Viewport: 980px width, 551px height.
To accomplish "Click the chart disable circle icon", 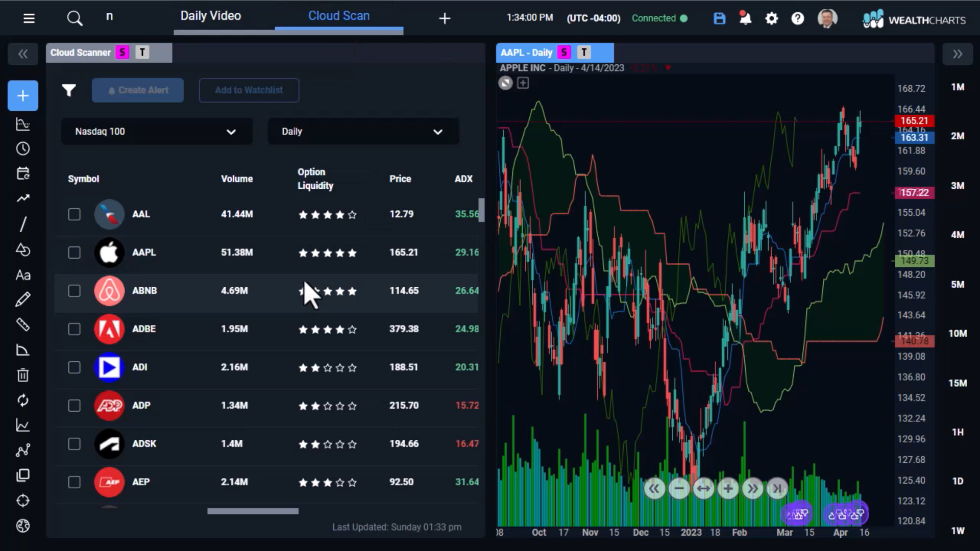I will click(x=505, y=83).
